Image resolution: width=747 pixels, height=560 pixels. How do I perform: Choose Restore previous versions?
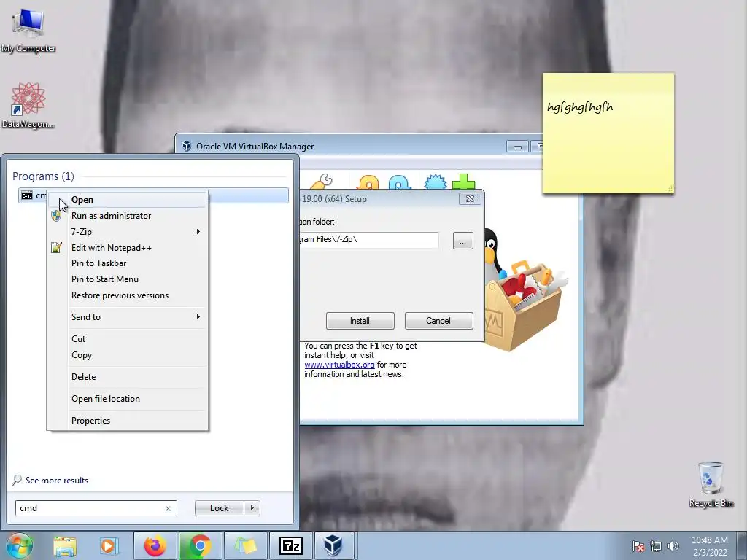point(127,295)
